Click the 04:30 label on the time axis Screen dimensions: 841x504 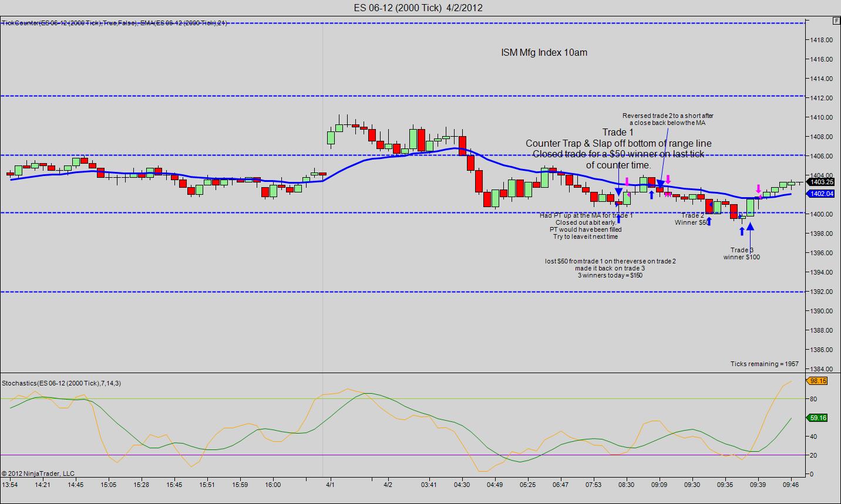pyautogui.click(x=462, y=485)
